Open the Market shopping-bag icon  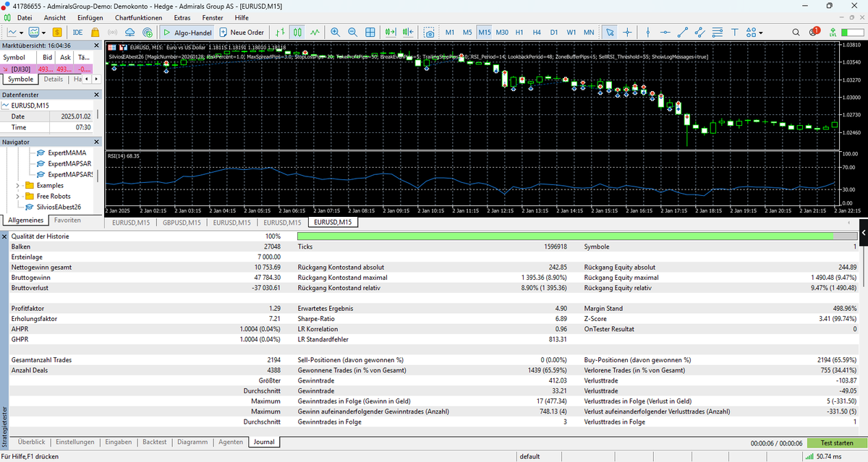point(95,33)
